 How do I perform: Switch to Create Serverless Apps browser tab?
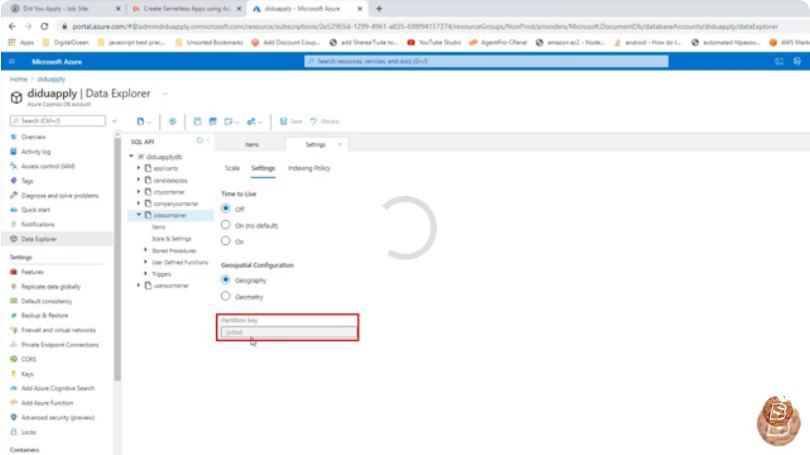(x=187, y=9)
